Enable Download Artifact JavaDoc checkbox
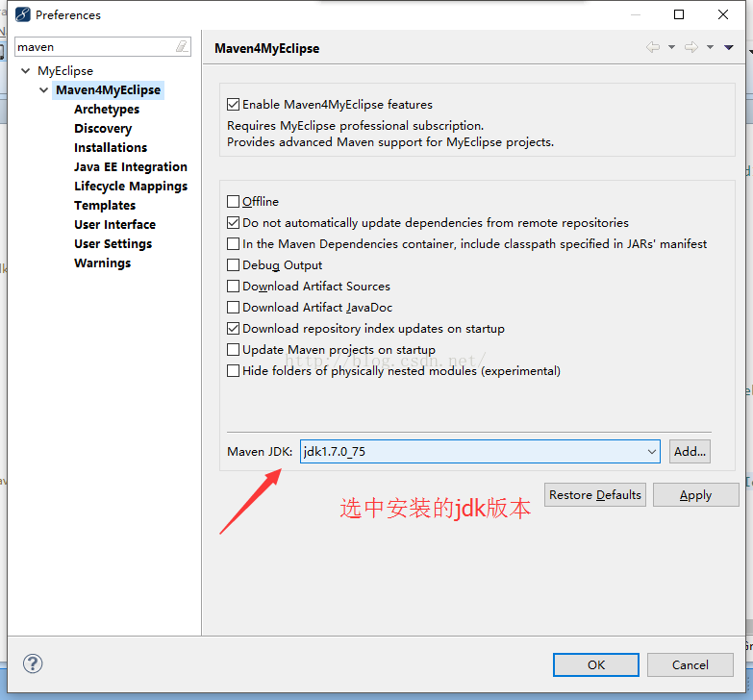Screen dimensions: 753x700 tap(233, 307)
